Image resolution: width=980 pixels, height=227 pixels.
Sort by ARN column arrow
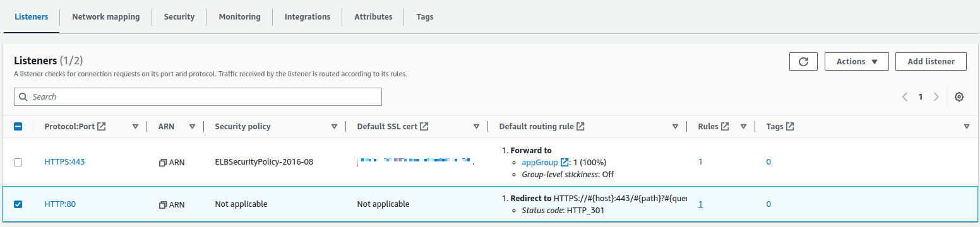point(192,127)
